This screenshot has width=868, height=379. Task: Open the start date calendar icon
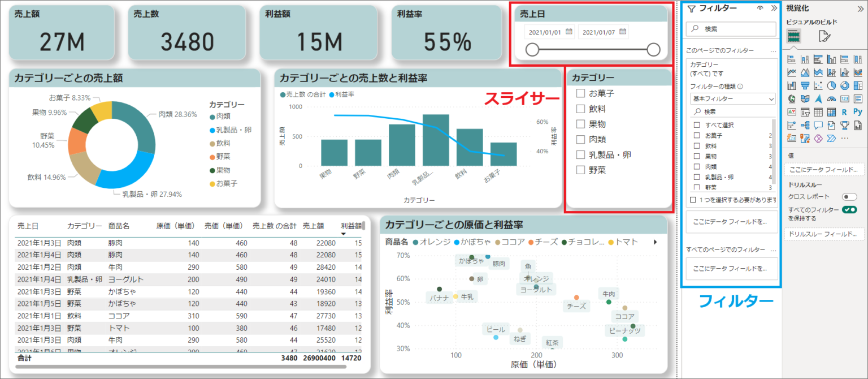pos(569,32)
